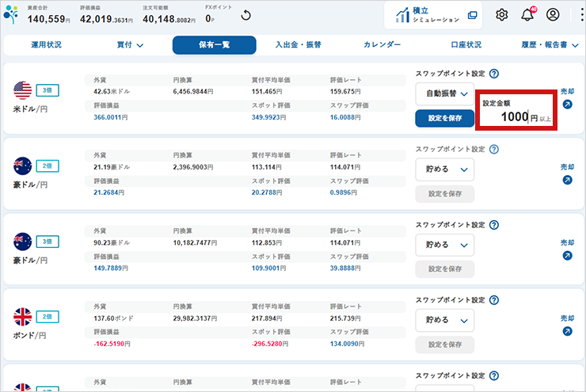Click the 円換算 value 29,982.3137円
The width and height of the screenshot is (586, 392).
click(x=195, y=318)
